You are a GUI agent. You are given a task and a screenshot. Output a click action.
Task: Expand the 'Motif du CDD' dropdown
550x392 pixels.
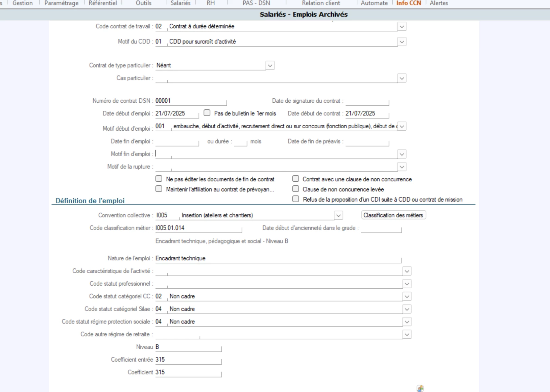[x=402, y=42]
